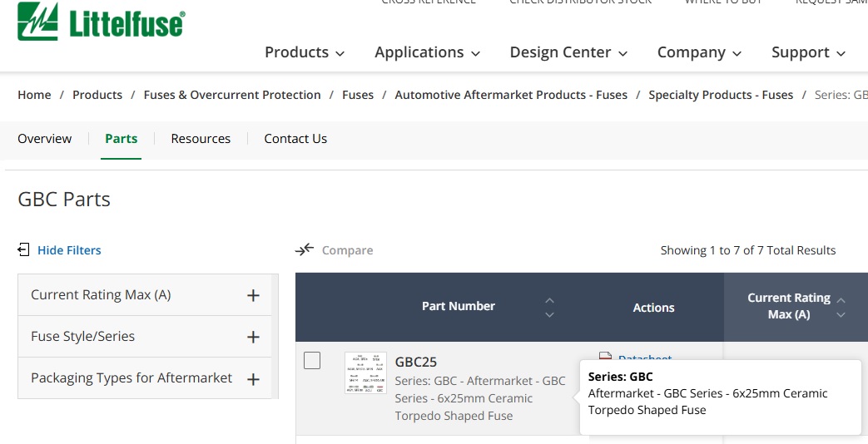Screen dimensions: 868x444
Task: Open the Contact Us tab
Action: pyautogui.click(x=295, y=139)
